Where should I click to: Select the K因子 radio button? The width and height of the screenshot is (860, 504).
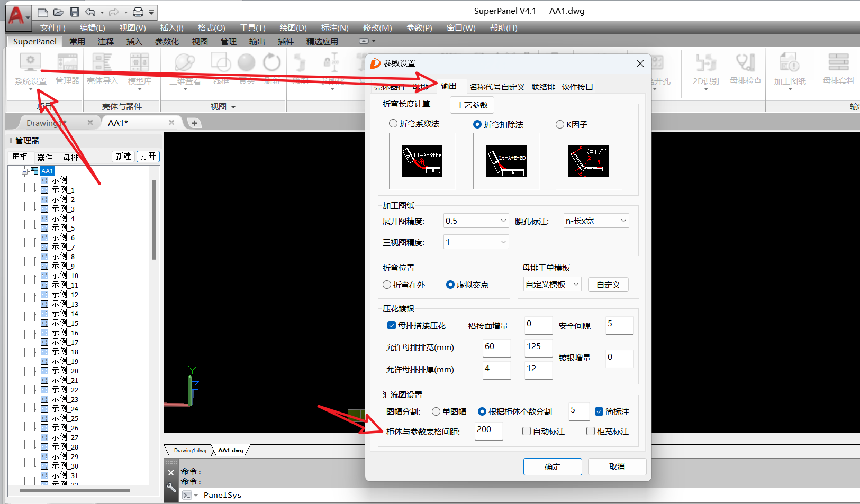[560, 124]
